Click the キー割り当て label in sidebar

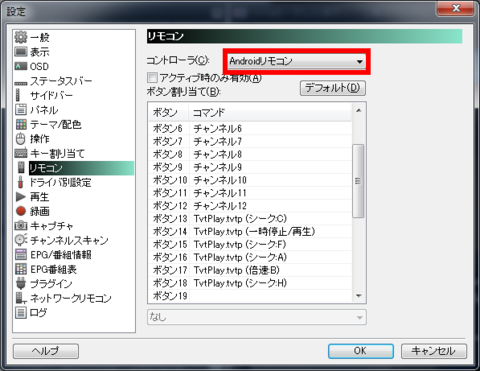coord(57,153)
